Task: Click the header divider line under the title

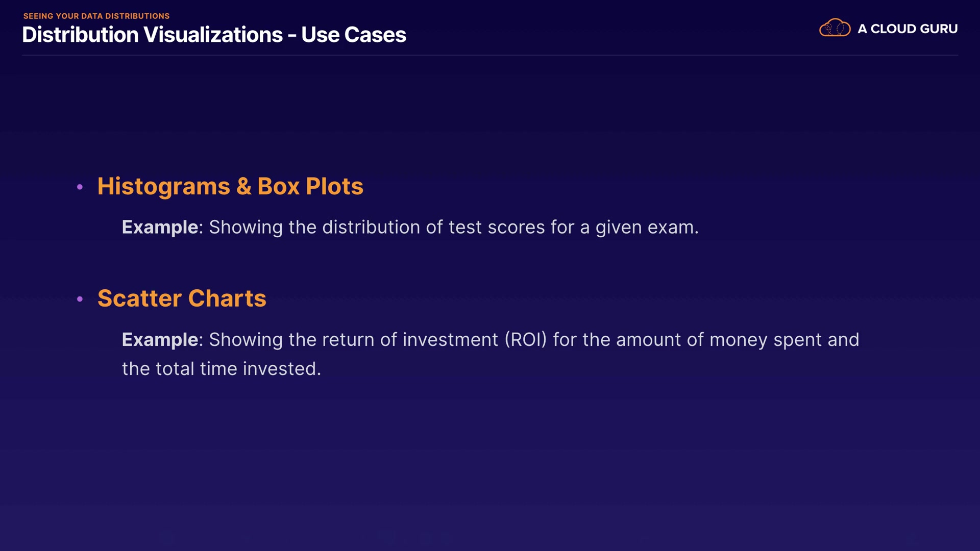Action: coord(490,55)
